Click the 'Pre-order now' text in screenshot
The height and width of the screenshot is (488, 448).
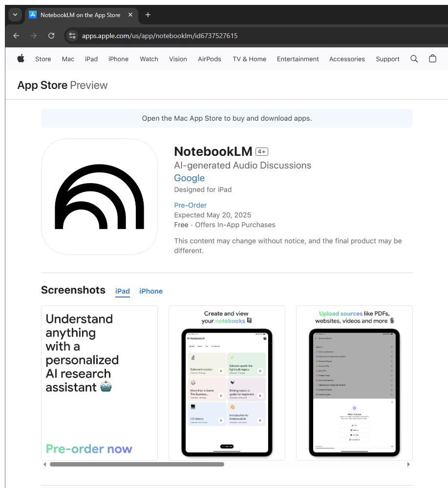coord(89,449)
